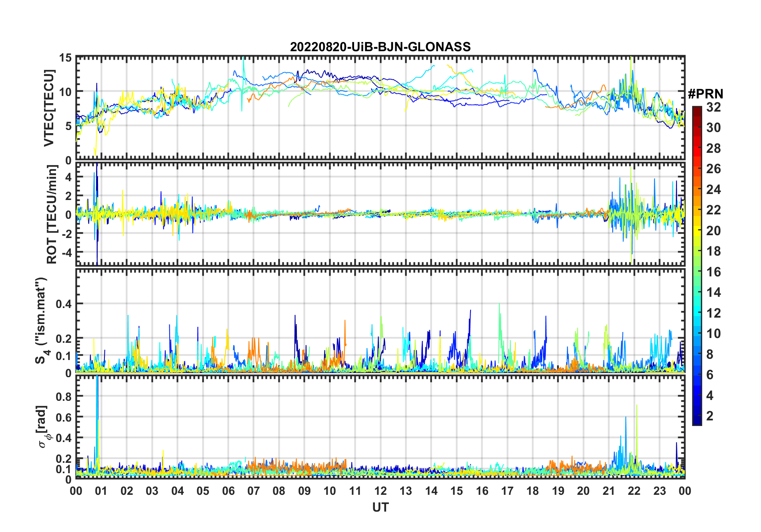This screenshot has height=532, width=761.
Task: Click inside the sigma-phi plot panel
Action: 380,427
